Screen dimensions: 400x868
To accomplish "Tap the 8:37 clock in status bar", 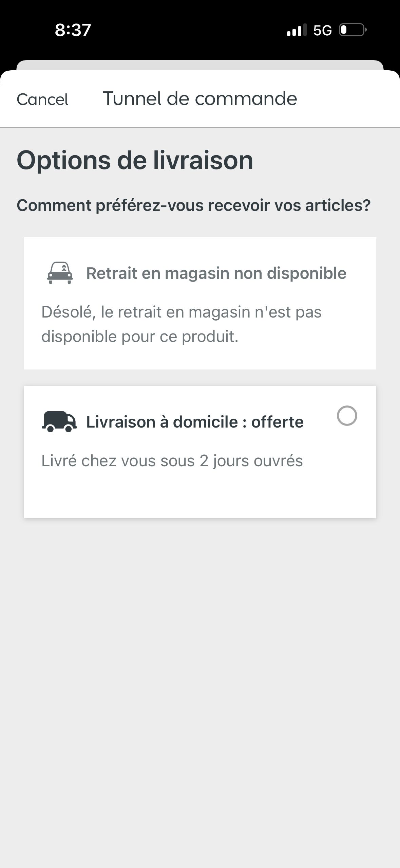I will click(x=73, y=30).
